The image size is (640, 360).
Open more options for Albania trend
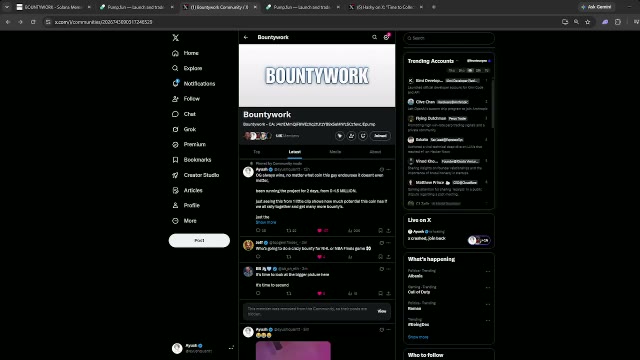point(487,271)
